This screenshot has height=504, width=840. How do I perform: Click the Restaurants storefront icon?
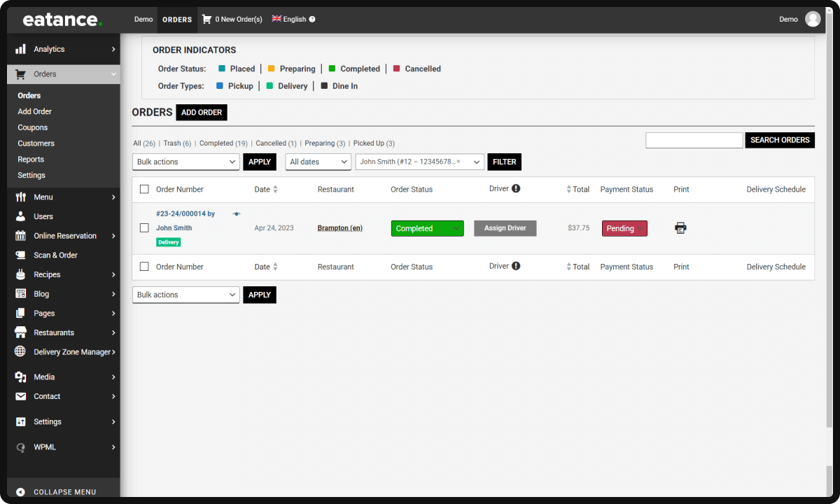click(20, 332)
